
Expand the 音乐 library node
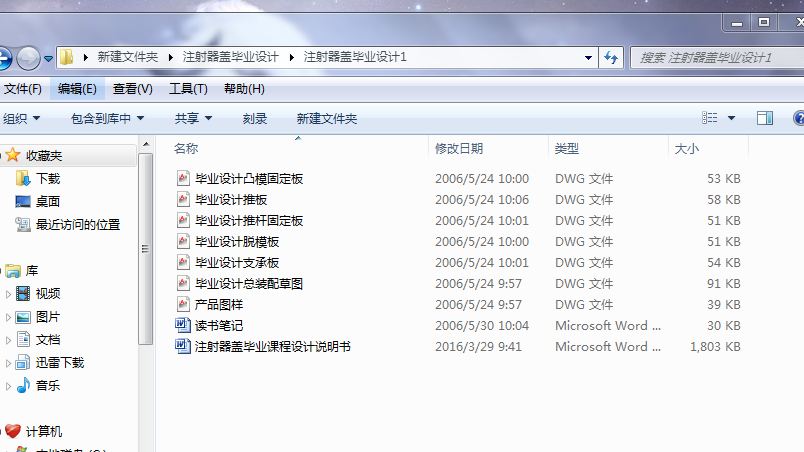(x=8, y=386)
